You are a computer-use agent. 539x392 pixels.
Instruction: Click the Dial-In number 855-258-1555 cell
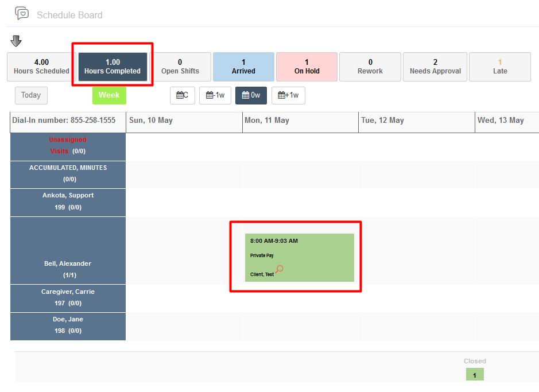pos(68,122)
